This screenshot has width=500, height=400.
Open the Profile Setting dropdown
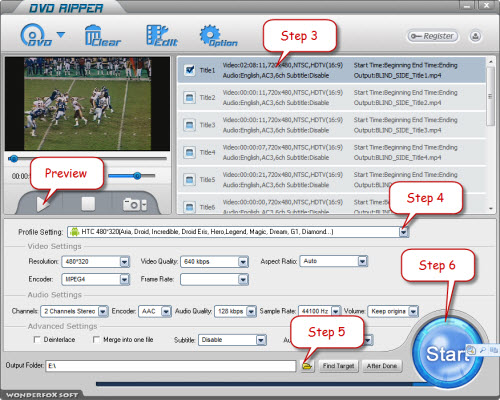tap(403, 232)
